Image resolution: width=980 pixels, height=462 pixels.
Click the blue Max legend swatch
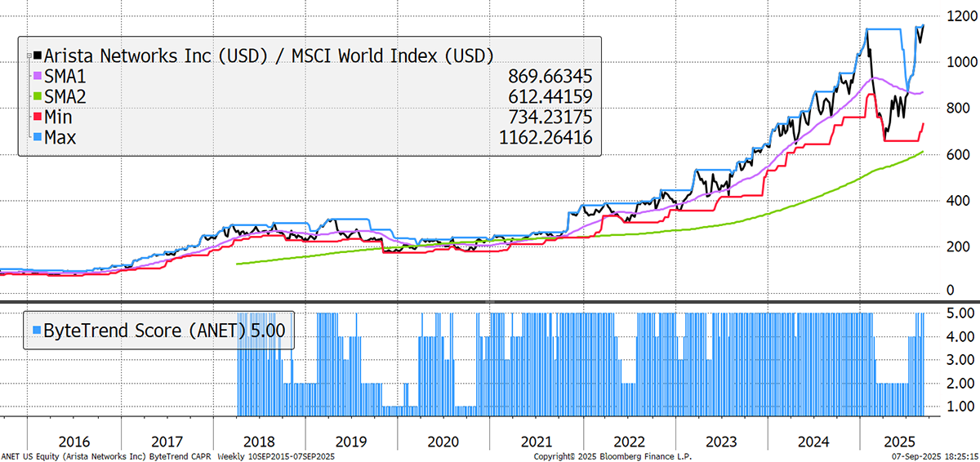(37, 138)
